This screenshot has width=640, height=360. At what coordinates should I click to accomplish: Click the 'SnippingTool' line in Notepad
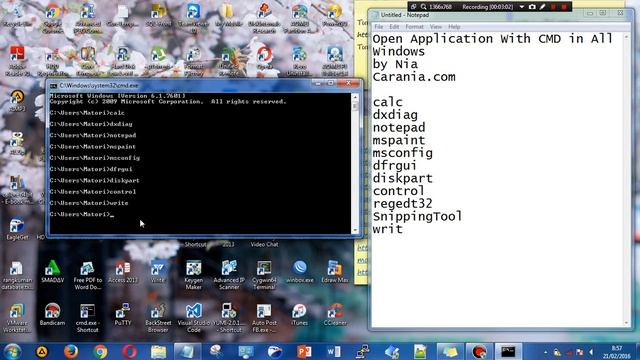[417, 216]
